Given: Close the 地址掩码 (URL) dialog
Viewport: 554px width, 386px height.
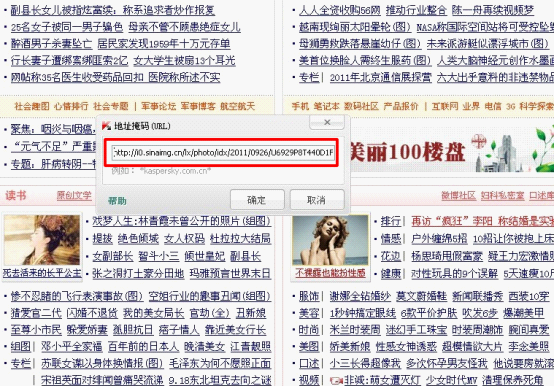Looking at the screenshot, I should [x=327, y=122].
